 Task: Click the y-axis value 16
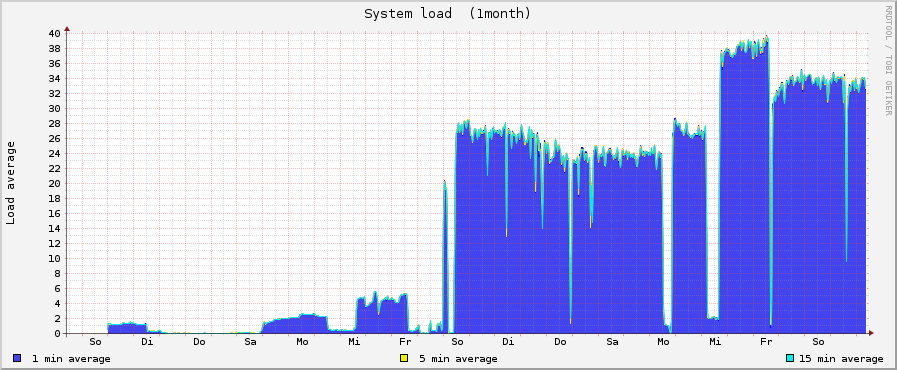point(54,213)
